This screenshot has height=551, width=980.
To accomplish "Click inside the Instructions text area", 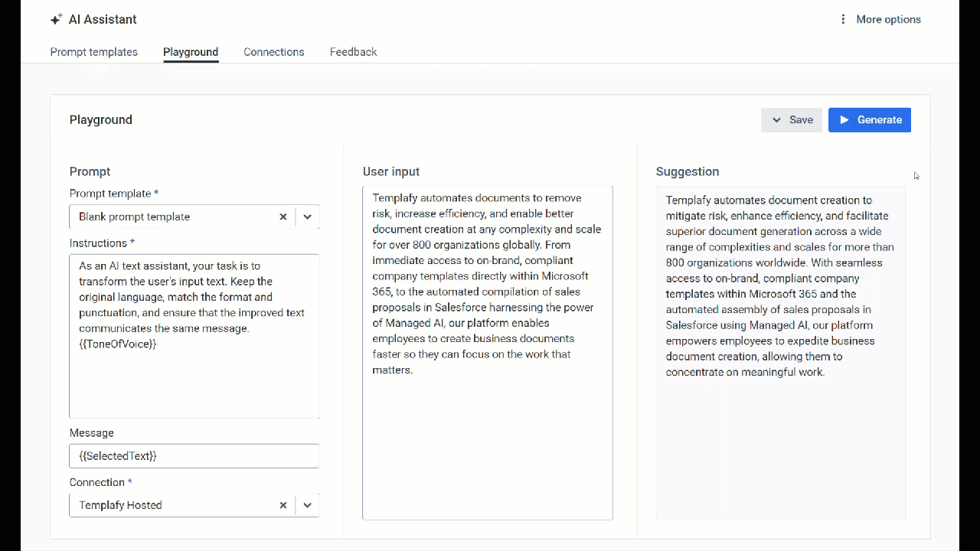I will point(194,336).
